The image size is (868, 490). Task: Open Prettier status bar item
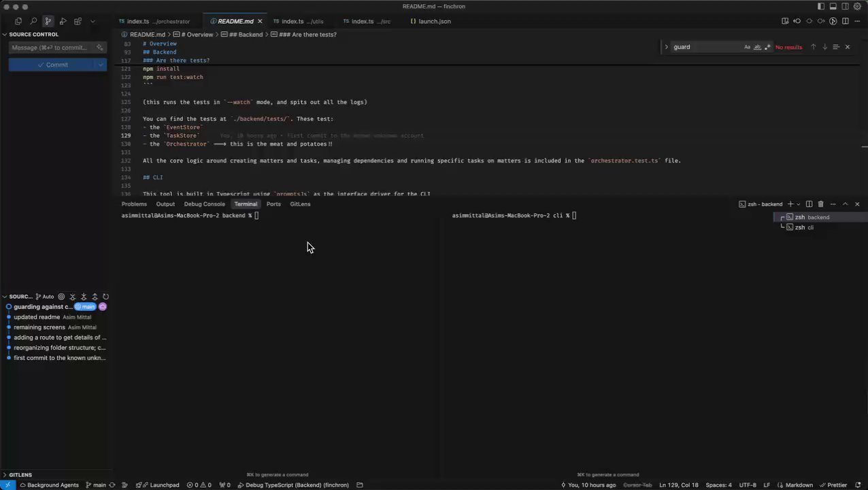tap(833, 485)
